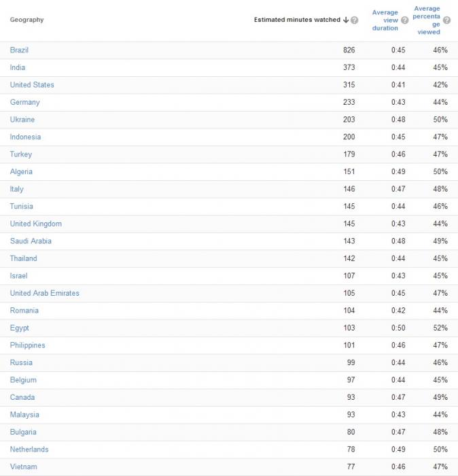Click help icon next to Average percentage viewed
The height and width of the screenshot is (476, 458).
click(x=446, y=20)
